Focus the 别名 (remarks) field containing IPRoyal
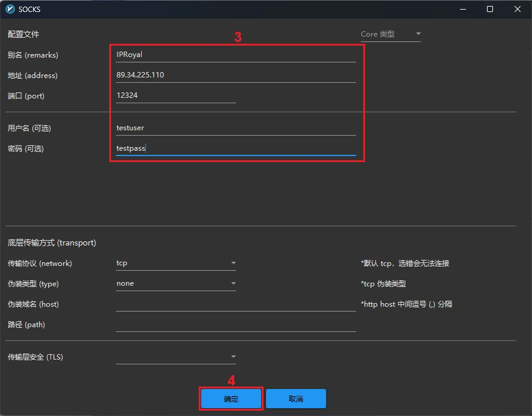The image size is (532, 416). [x=235, y=55]
